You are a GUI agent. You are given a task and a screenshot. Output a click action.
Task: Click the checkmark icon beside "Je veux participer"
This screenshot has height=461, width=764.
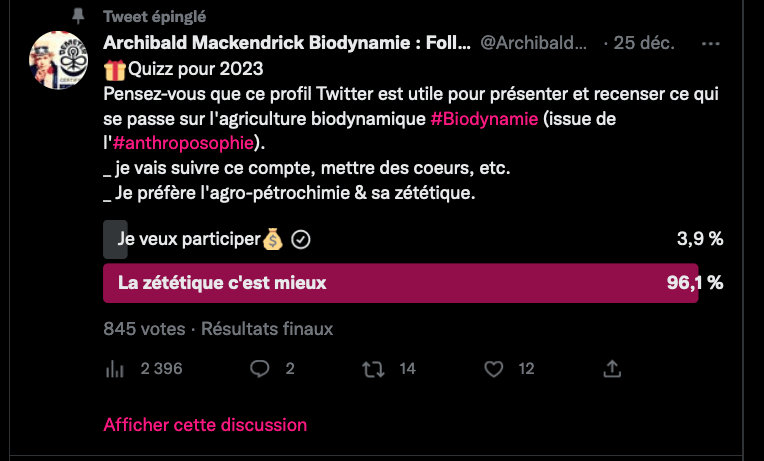point(300,240)
